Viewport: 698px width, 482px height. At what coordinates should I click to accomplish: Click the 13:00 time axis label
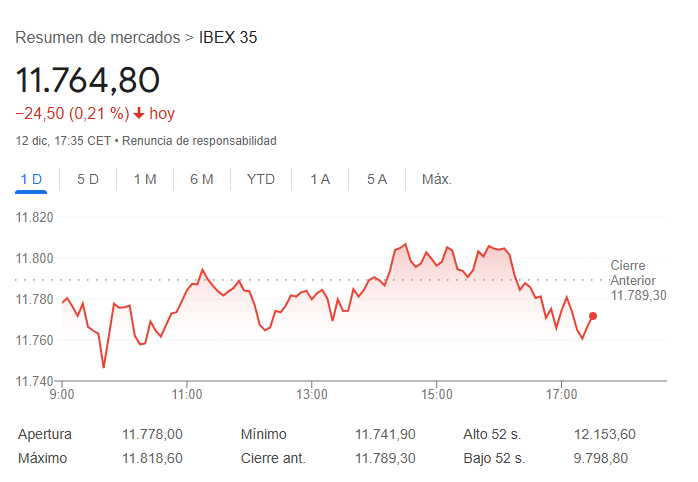[x=312, y=394]
